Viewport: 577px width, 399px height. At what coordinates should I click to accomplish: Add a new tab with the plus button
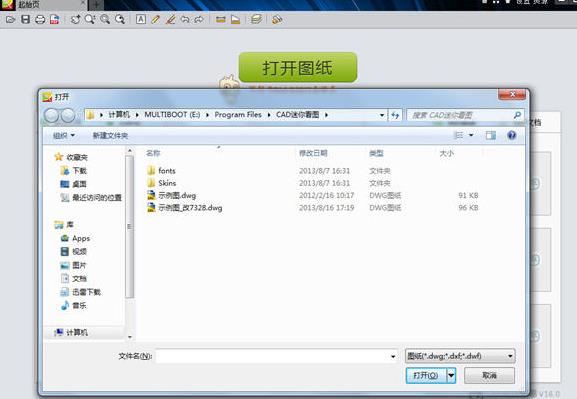[96, 5]
